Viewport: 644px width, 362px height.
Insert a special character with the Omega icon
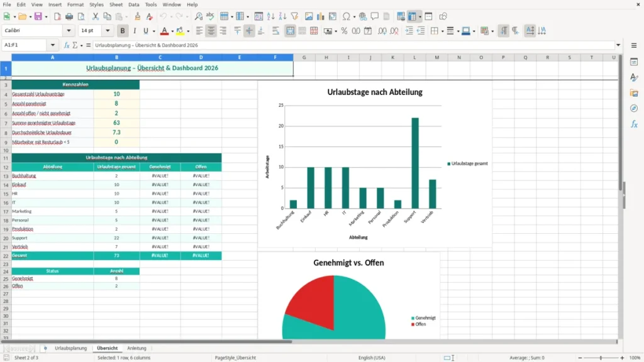point(347,16)
